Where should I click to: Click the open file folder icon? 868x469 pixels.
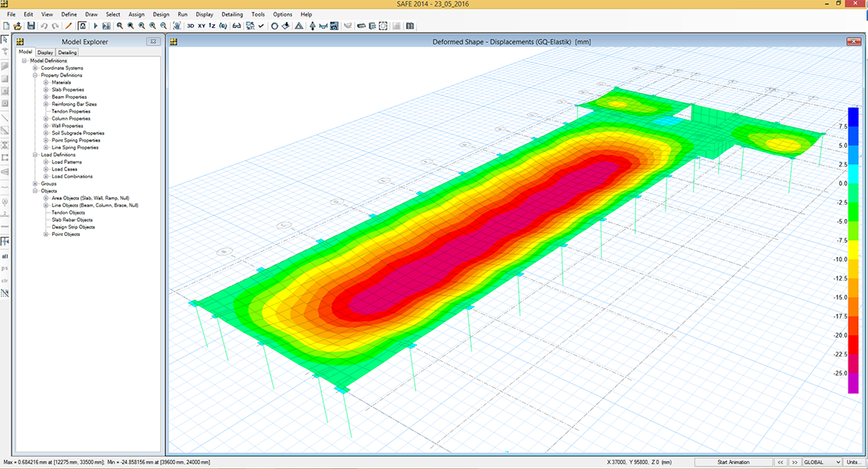click(x=17, y=26)
